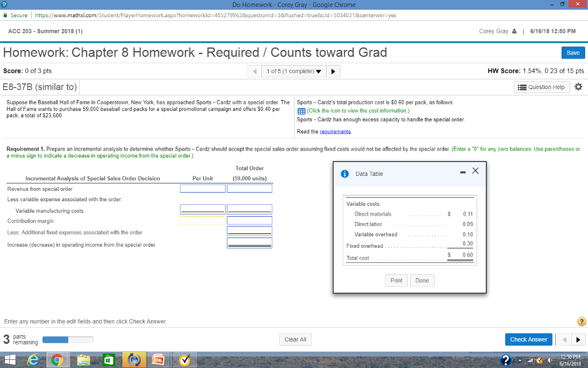The image size is (588, 368).
Task: Open Chrome from the taskbar
Action: (57, 359)
